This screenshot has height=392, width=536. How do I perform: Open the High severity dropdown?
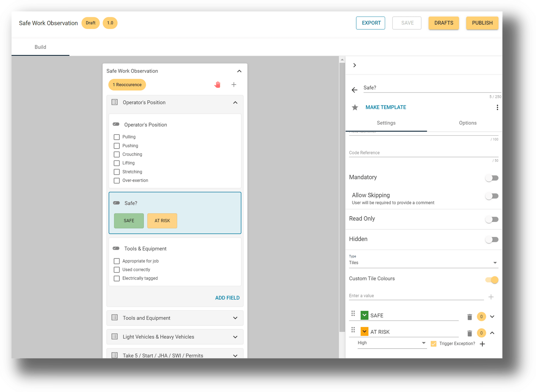click(x=392, y=343)
